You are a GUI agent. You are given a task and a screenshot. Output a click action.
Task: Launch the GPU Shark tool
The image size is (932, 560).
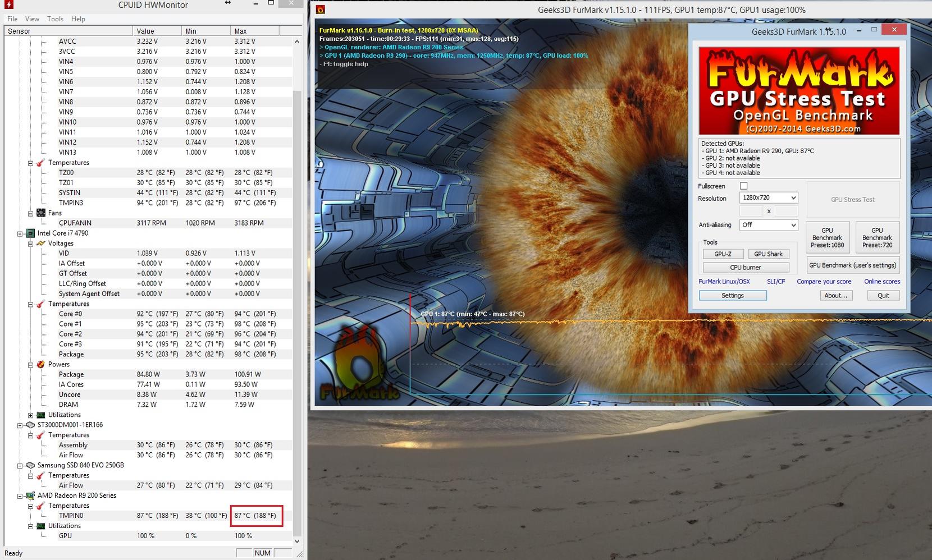pyautogui.click(x=768, y=254)
